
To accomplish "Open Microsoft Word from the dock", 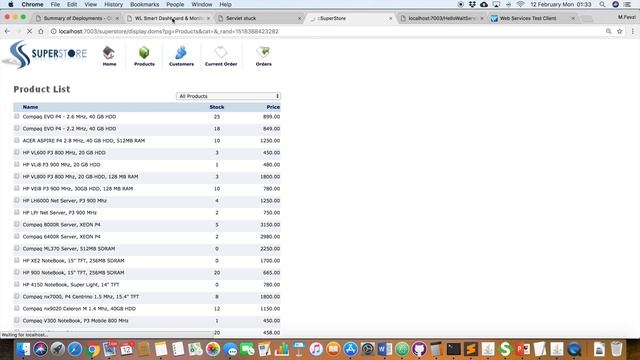I will (x=384, y=349).
